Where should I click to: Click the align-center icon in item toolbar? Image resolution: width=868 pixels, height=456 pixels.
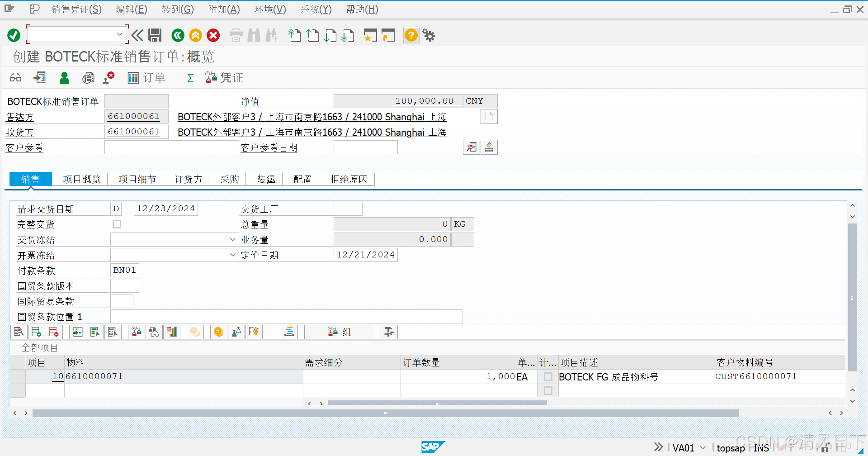(x=289, y=332)
